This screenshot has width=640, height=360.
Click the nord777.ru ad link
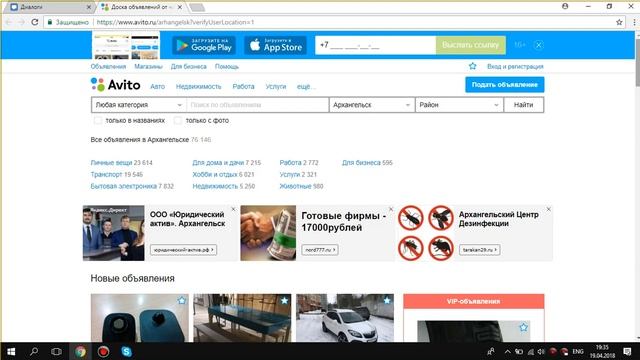320,250
